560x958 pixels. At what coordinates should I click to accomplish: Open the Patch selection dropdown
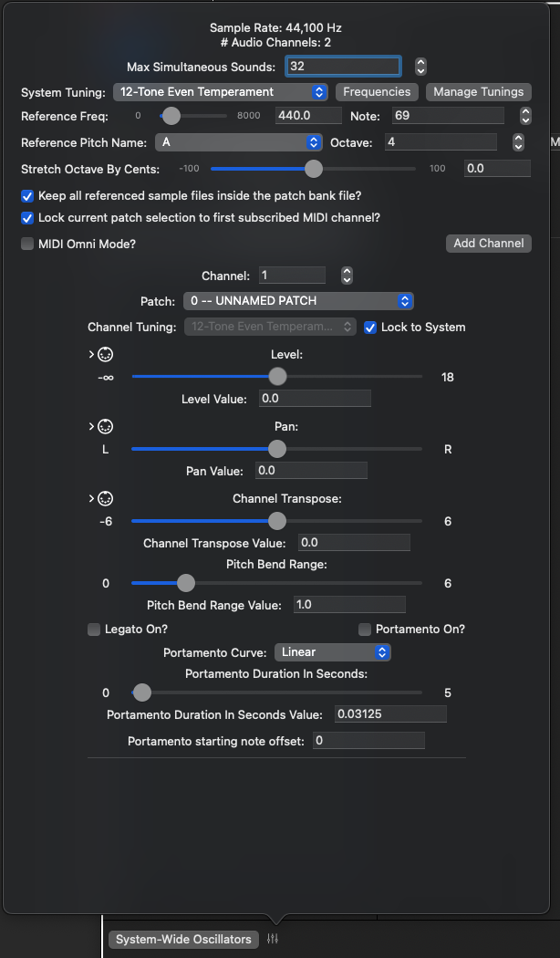coord(298,300)
